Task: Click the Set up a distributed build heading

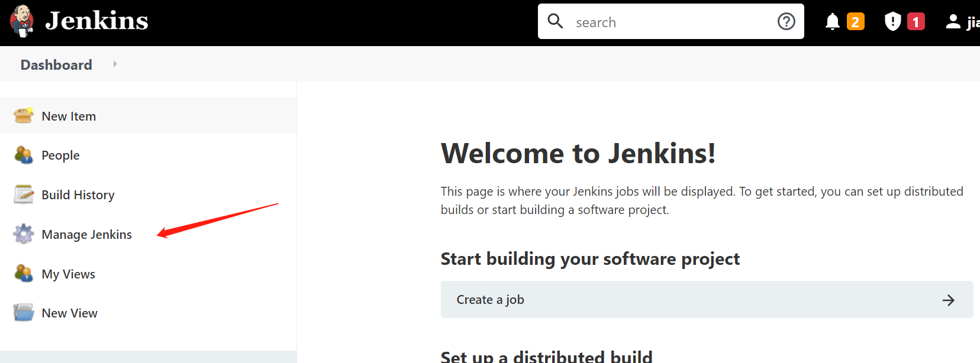Action: [546, 356]
